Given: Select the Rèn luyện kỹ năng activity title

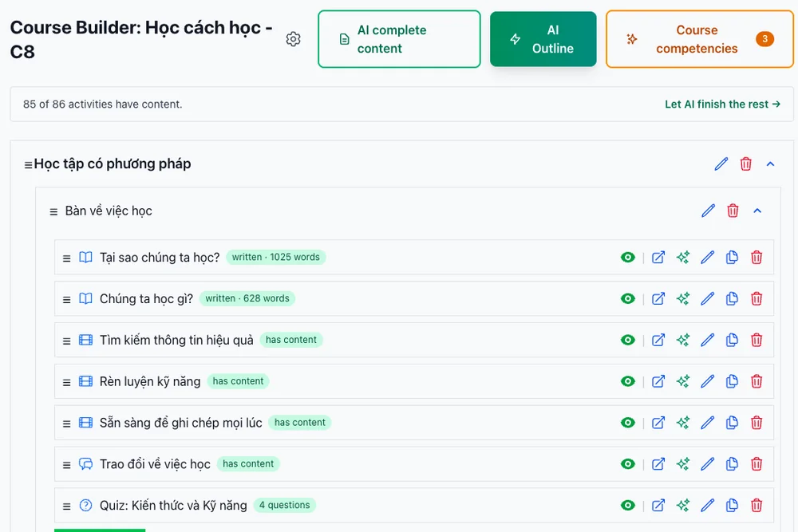Looking at the screenshot, I should tap(150, 381).
